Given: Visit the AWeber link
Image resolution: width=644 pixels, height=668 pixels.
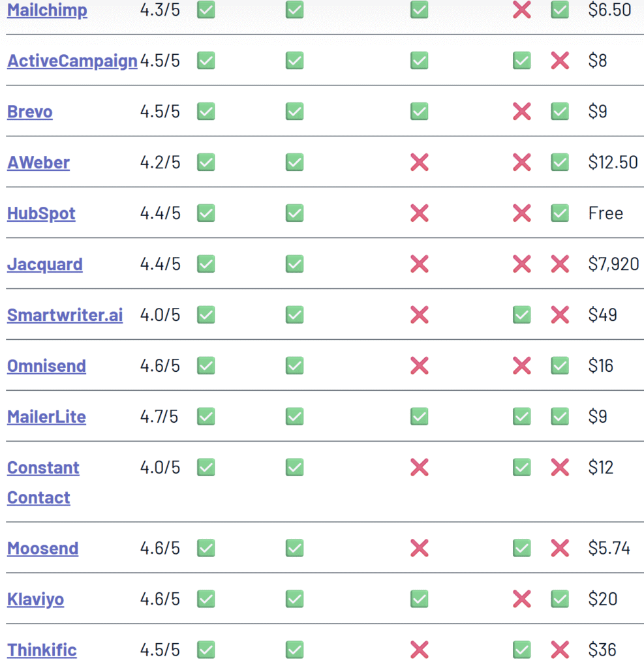Looking at the screenshot, I should pyautogui.click(x=38, y=162).
